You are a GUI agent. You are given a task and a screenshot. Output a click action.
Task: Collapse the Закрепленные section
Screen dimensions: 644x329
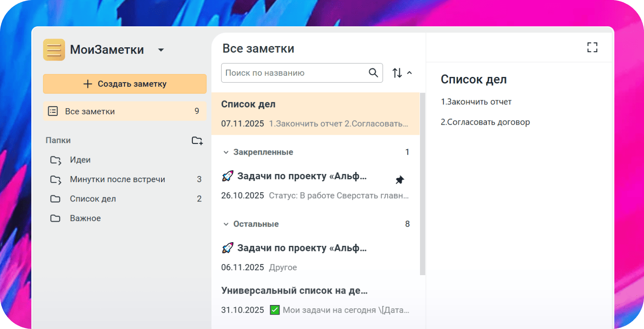pos(226,152)
